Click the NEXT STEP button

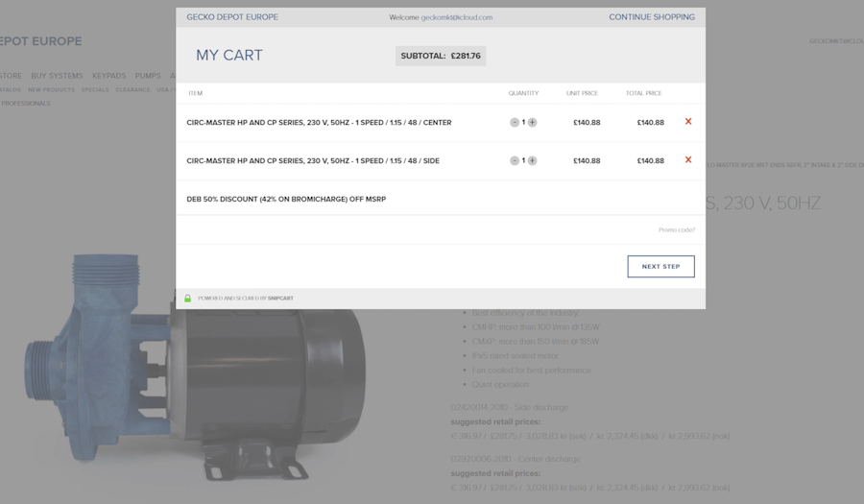tap(660, 267)
